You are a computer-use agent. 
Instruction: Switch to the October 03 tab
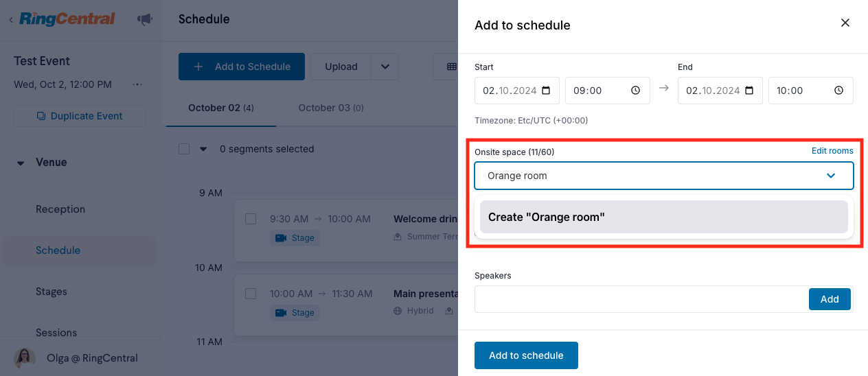[x=331, y=108]
